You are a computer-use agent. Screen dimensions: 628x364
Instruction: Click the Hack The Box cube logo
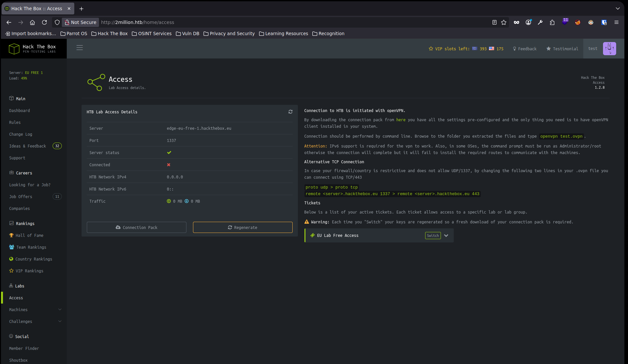pyautogui.click(x=14, y=49)
